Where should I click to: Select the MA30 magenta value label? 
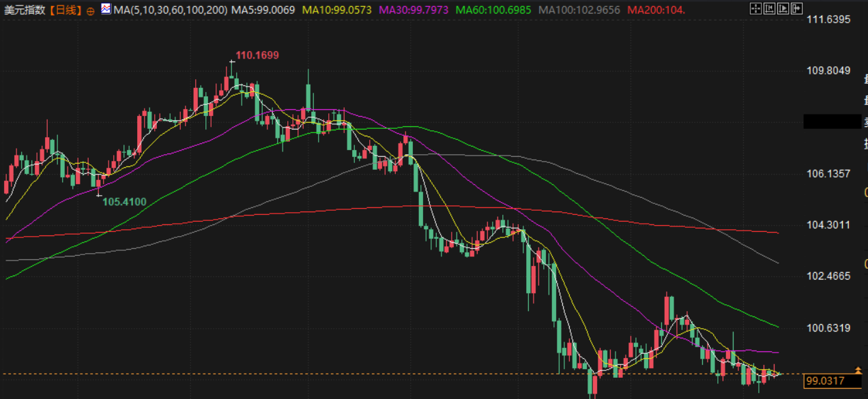pyautogui.click(x=414, y=10)
